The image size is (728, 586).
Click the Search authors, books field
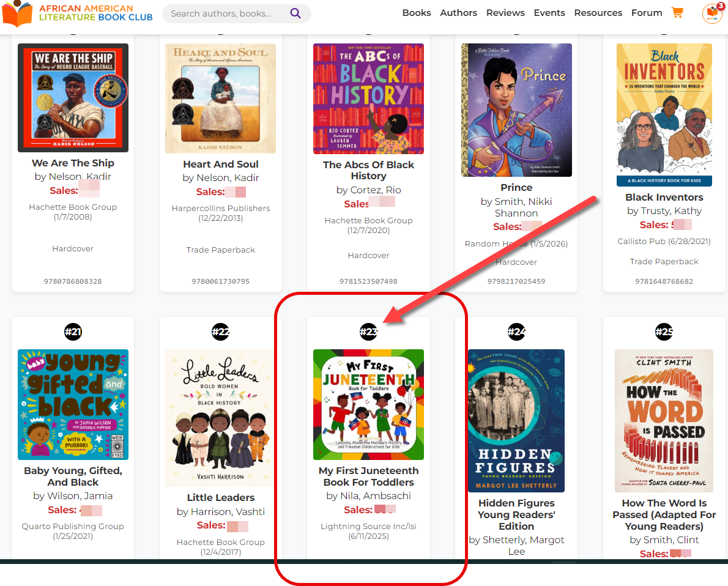pyautogui.click(x=228, y=13)
